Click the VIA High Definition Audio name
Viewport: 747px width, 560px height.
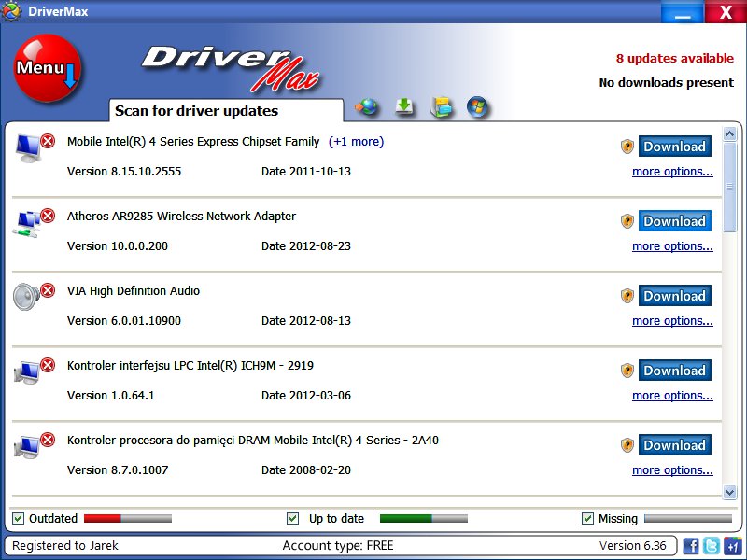coord(134,291)
